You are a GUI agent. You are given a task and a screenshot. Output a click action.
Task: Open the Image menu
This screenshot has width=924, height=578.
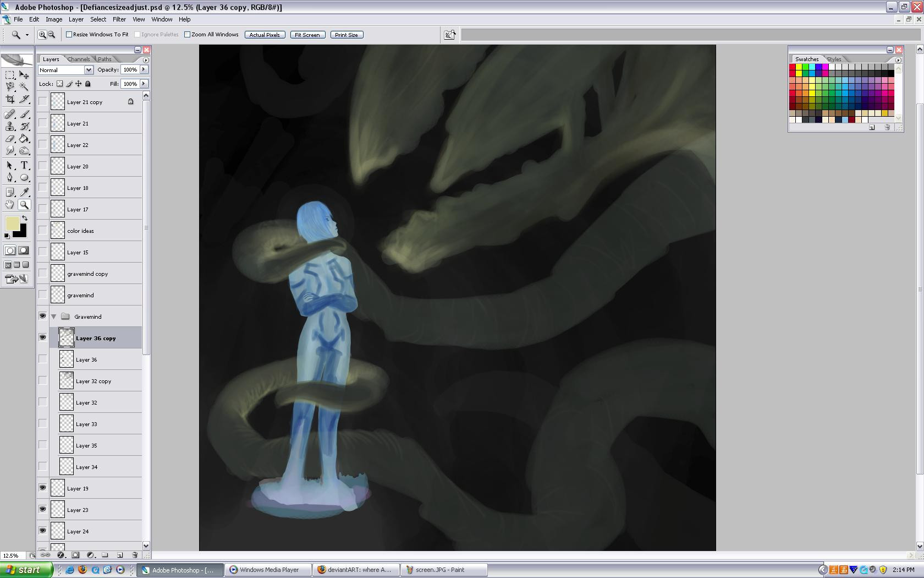[54, 19]
